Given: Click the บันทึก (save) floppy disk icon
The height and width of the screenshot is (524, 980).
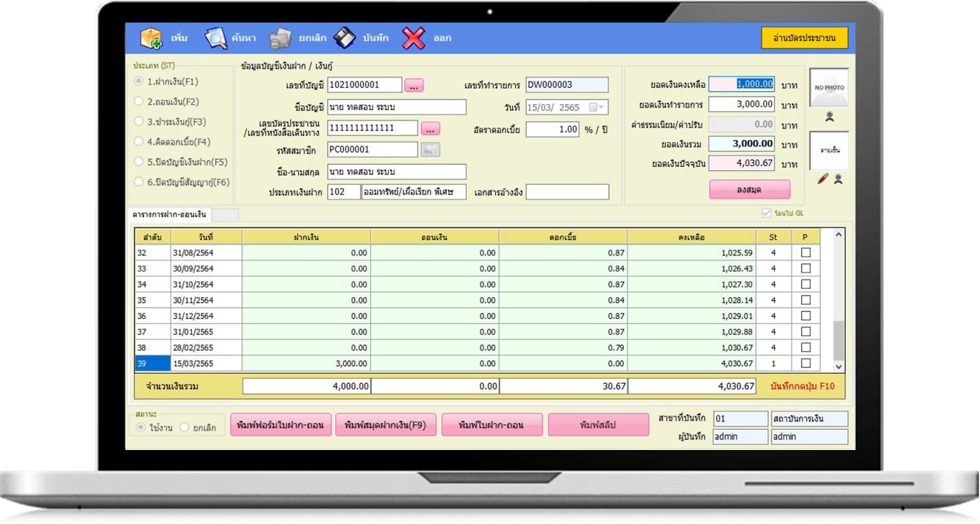Looking at the screenshot, I should tap(345, 38).
